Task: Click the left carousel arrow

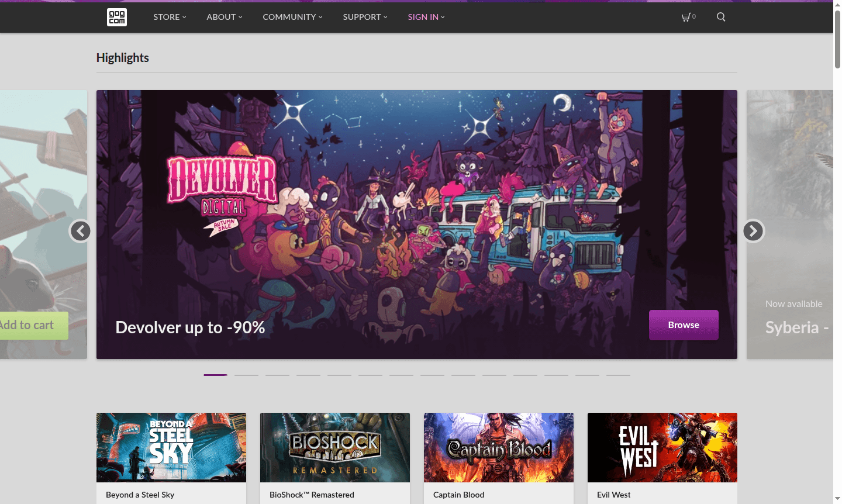Action: (80, 231)
